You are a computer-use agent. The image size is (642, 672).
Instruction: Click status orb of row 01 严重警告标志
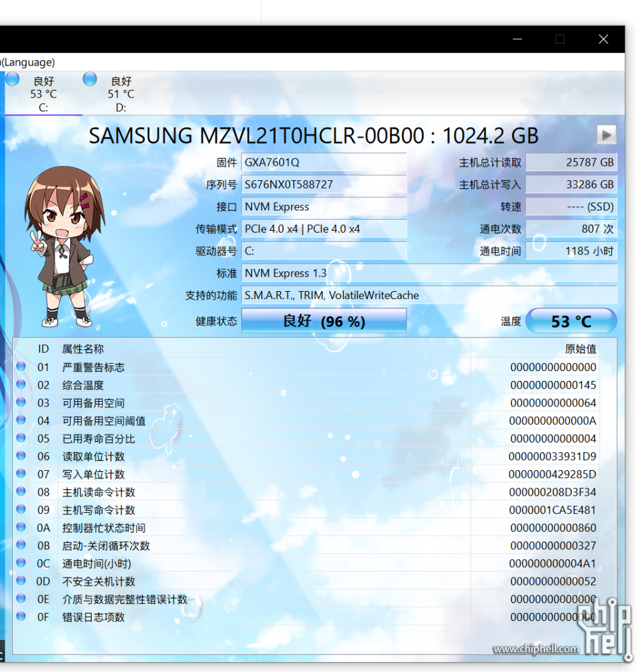coord(21,366)
